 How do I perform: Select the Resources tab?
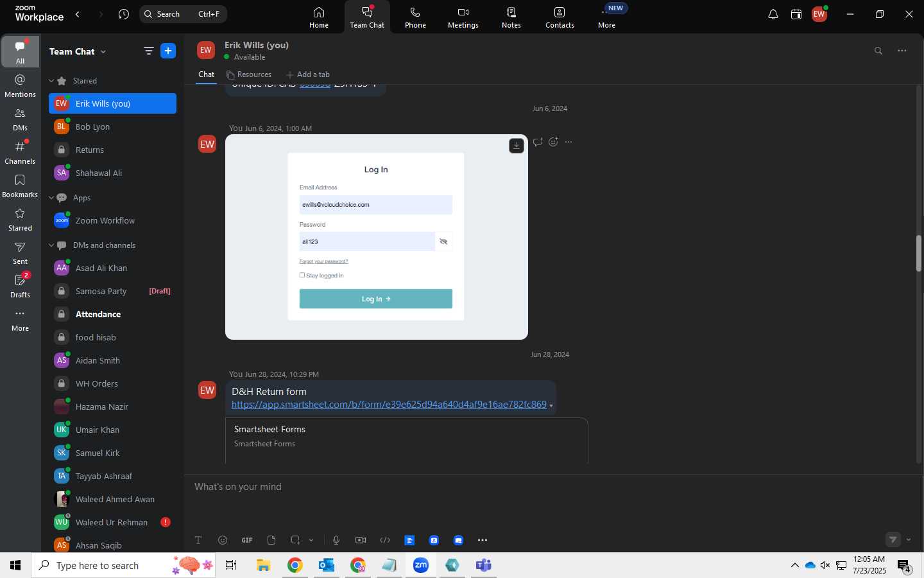pos(248,74)
